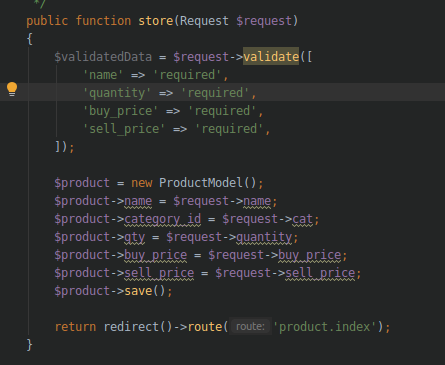The width and height of the screenshot is (445, 365).
Task: Click the yellow lightbulb quick-fix icon
Action: coord(12,89)
